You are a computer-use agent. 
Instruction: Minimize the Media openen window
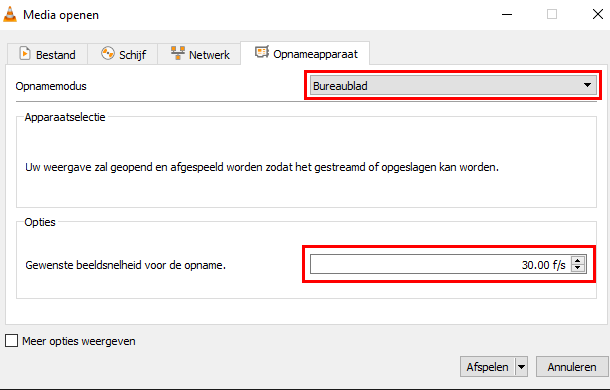tap(507, 15)
